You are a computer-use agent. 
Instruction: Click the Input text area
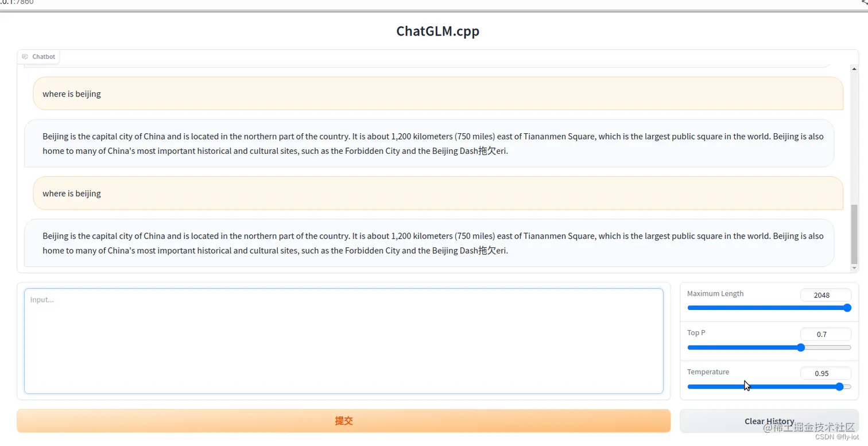click(x=343, y=341)
